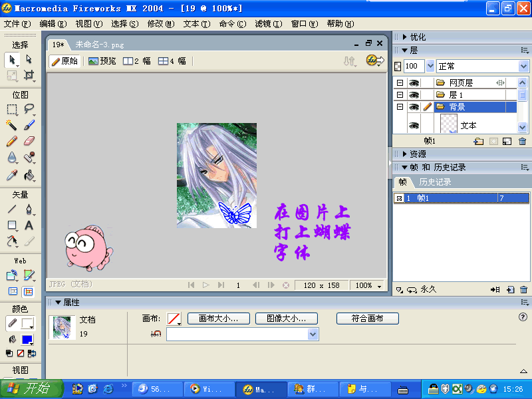This screenshot has width=532, height=399.
Task: Choose the Slice tool
Action: [29, 275]
